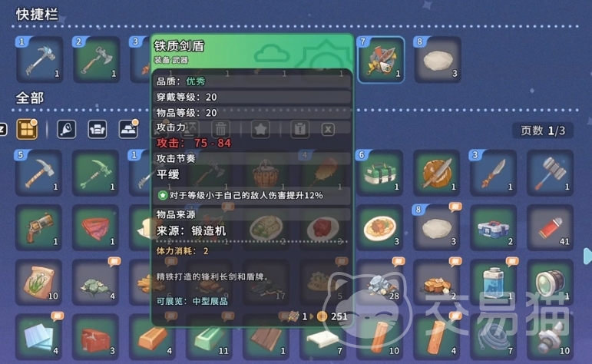592x364 pixels.
Task: Open the furniture sofa filter tab
Action: coord(98,130)
